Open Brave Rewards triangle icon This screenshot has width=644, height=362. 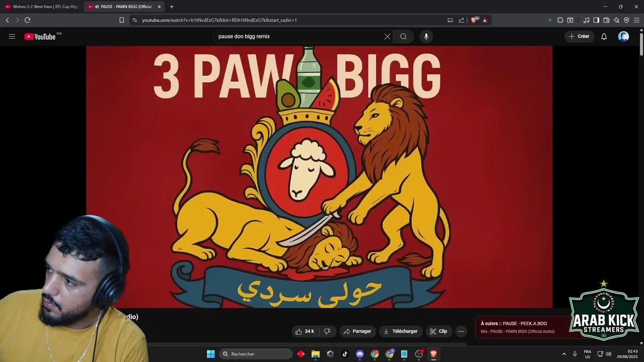pos(485,20)
